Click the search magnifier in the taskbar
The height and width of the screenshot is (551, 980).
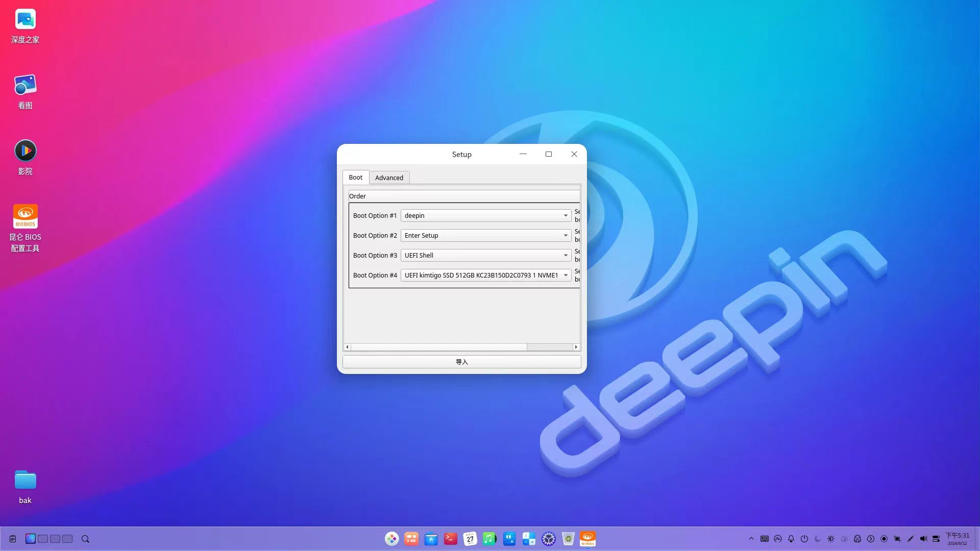(86, 539)
